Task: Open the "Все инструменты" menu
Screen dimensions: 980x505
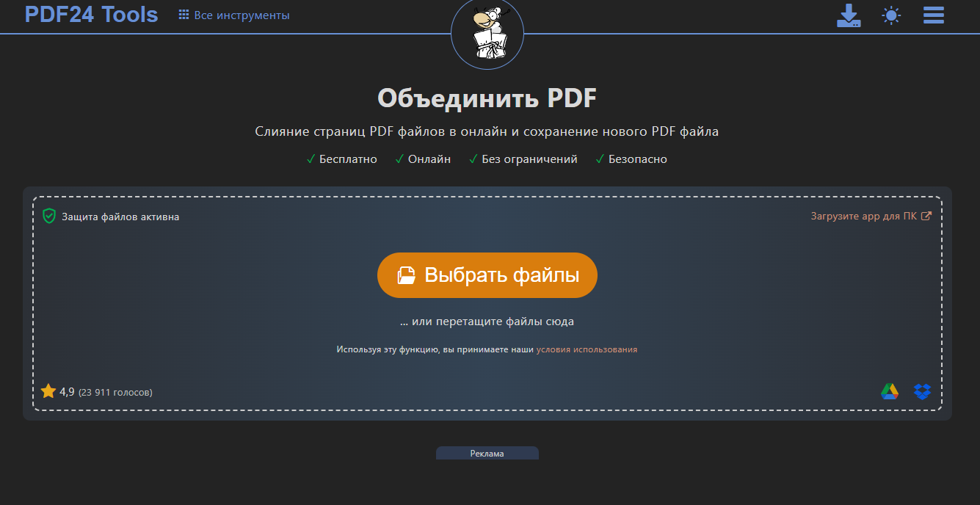Action: click(x=234, y=15)
